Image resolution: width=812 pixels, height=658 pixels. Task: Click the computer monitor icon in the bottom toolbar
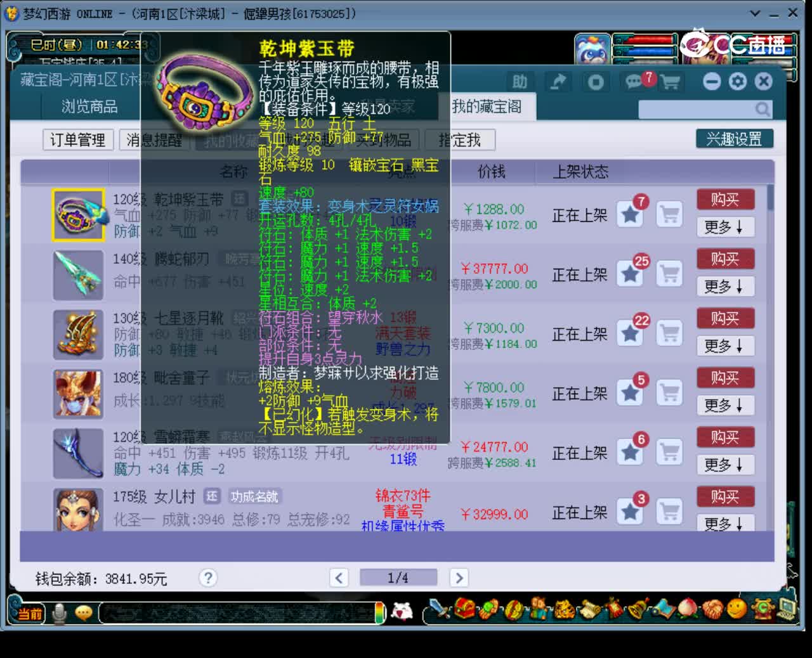(787, 609)
